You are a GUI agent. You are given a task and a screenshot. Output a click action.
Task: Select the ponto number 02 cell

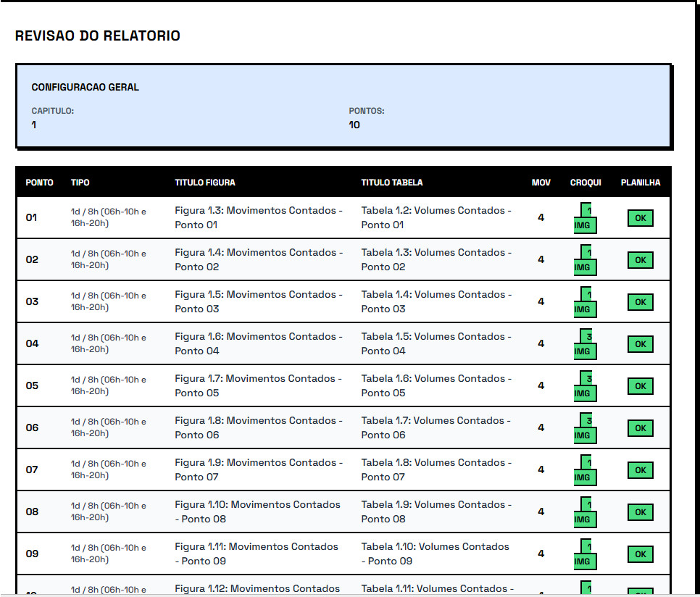tap(32, 259)
